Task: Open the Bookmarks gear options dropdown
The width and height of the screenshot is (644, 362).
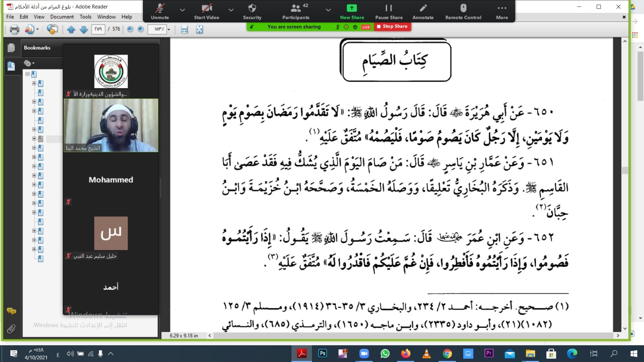Action: [29, 63]
